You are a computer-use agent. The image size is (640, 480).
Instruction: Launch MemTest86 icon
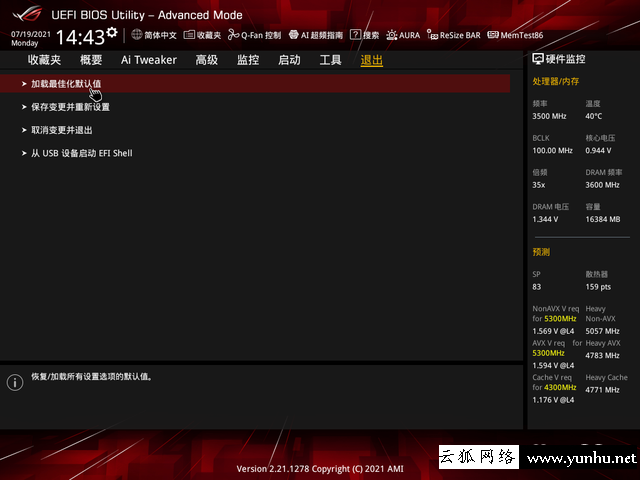(x=493, y=35)
